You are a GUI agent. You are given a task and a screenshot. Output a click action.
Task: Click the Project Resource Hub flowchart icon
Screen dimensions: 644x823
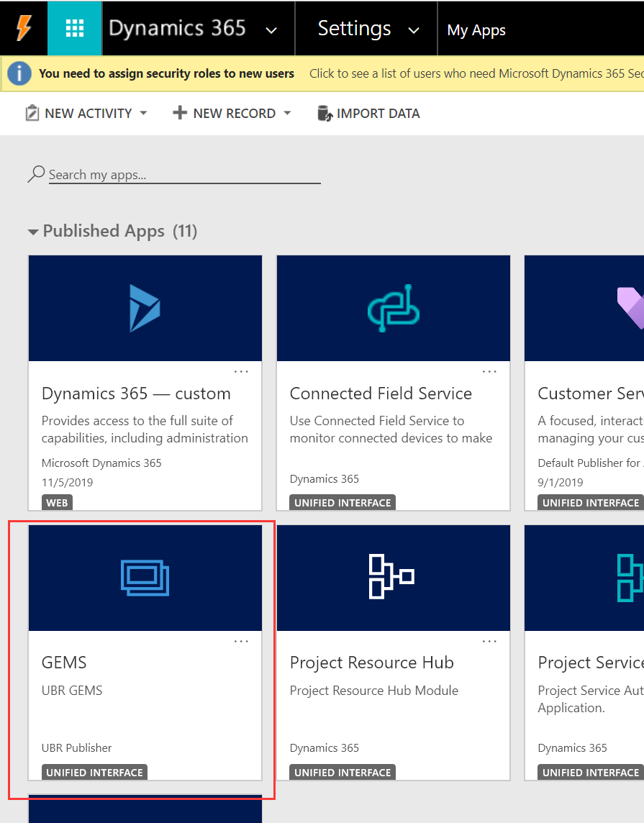[393, 578]
